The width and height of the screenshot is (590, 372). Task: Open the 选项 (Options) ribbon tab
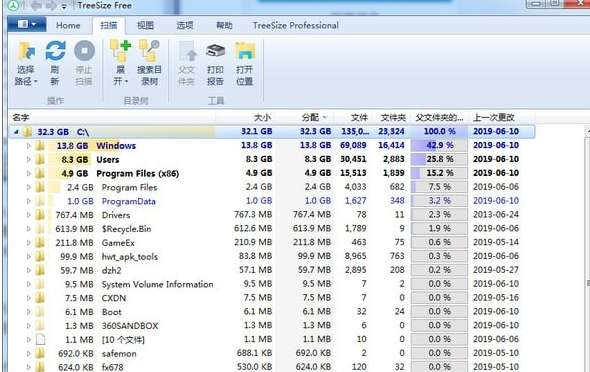[185, 26]
